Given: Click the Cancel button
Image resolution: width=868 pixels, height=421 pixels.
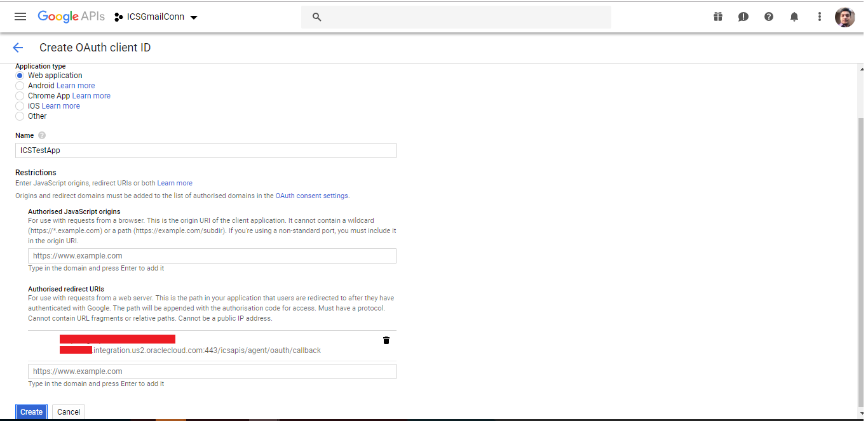Looking at the screenshot, I should coord(69,412).
